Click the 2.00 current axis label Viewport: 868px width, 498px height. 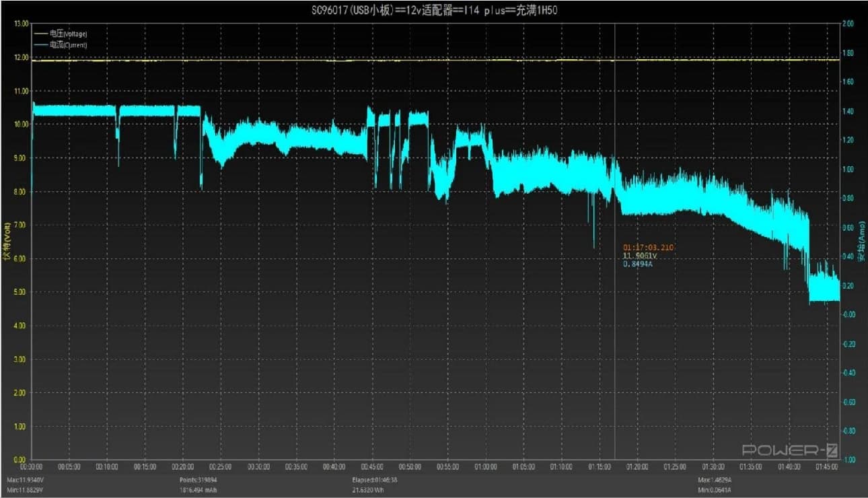point(848,24)
